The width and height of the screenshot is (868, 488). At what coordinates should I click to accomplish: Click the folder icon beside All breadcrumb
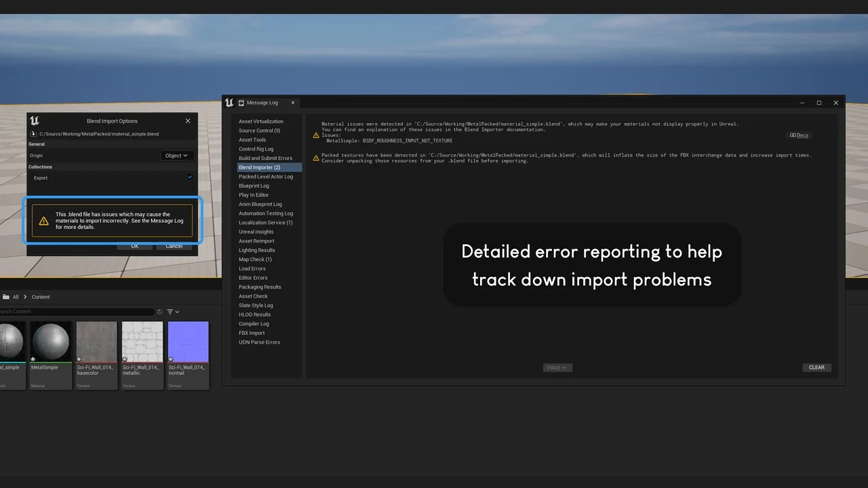tap(6, 297)
